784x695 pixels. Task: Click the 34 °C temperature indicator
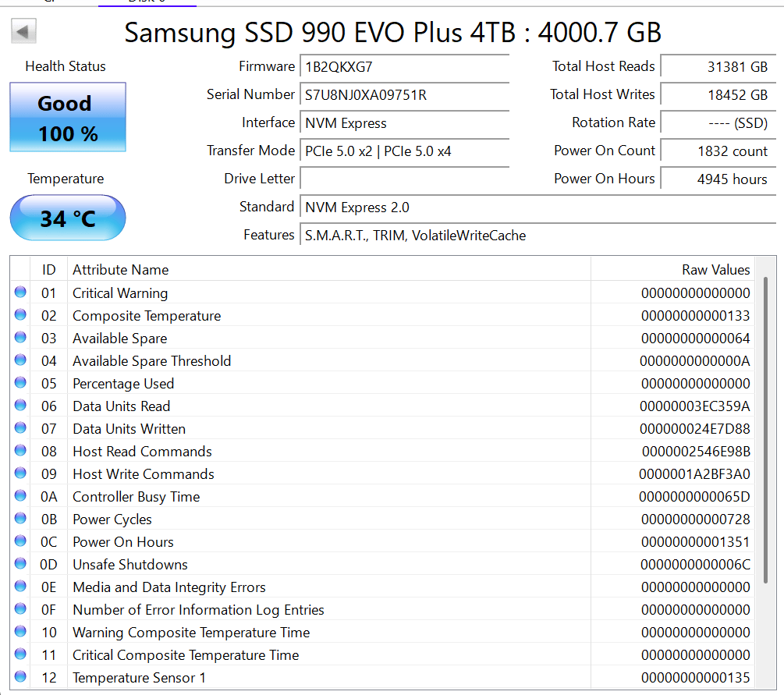68,218
